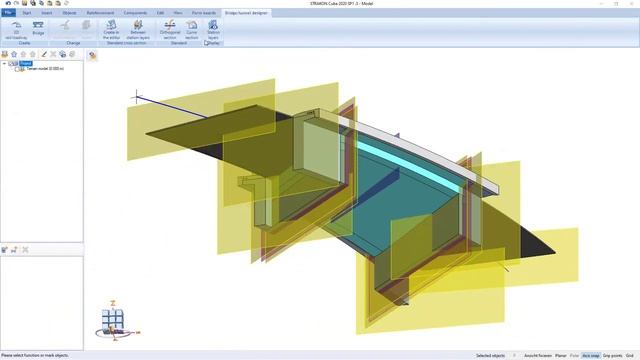The width and height of the screenshot is (640, 360).
Task: Click the first icon in project panel toolbar
Action: [5, 54]
